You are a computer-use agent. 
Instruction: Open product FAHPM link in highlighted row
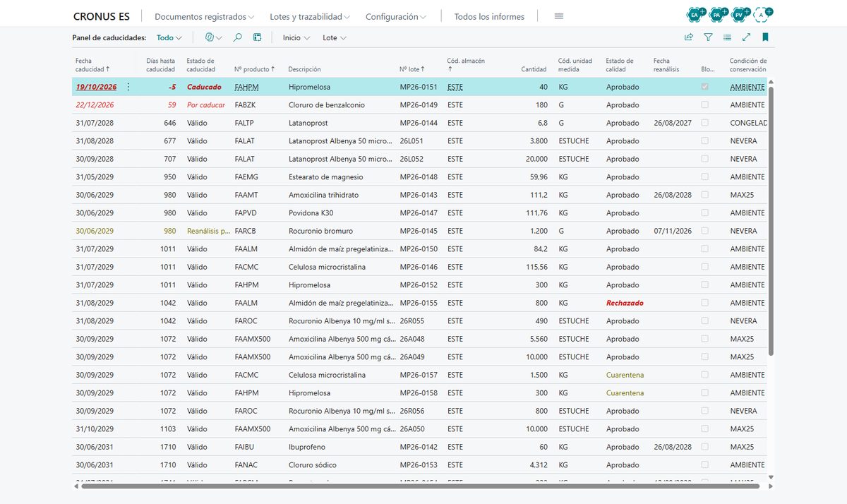247,87
